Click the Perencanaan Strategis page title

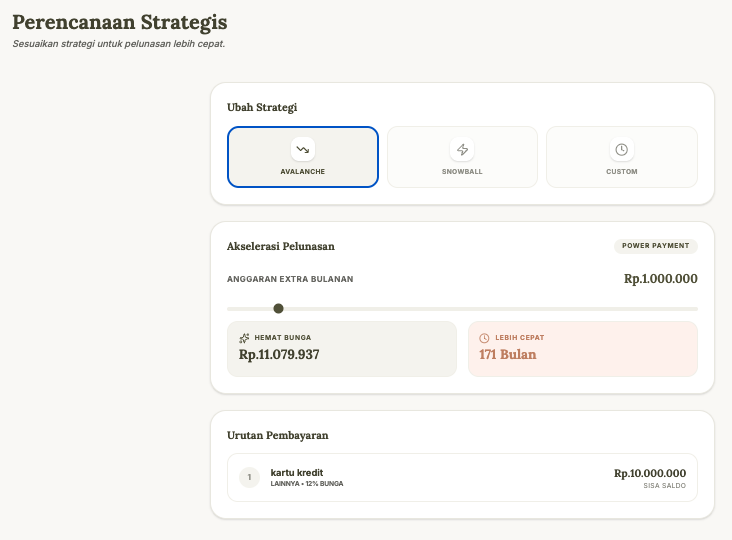point(120,22)
